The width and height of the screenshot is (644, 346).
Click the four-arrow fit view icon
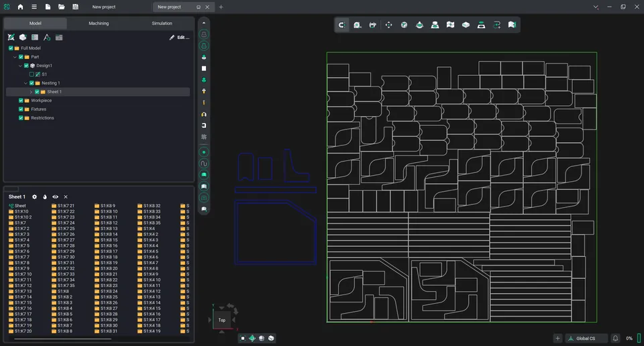(x=388, y=25)
